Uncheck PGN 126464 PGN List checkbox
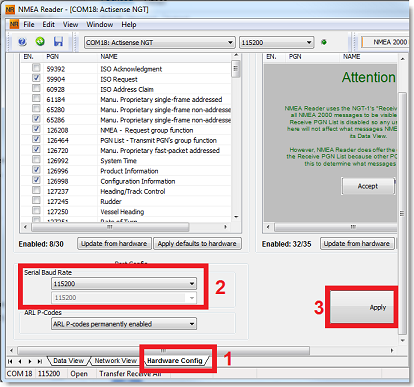The image size is (414, 387). click(36, 139)
